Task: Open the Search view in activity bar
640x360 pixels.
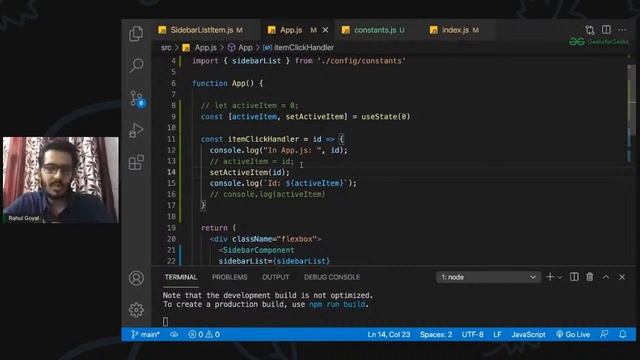Action: [136, 65]
